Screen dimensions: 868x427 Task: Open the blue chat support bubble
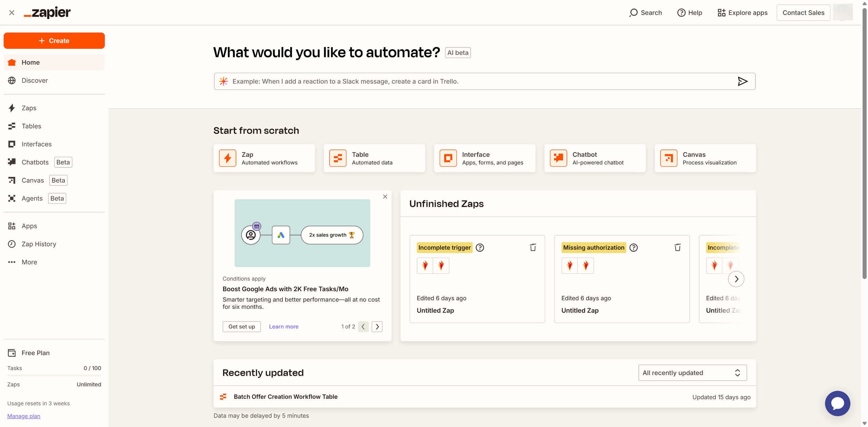pyautogui.click(x=837, y=403)
